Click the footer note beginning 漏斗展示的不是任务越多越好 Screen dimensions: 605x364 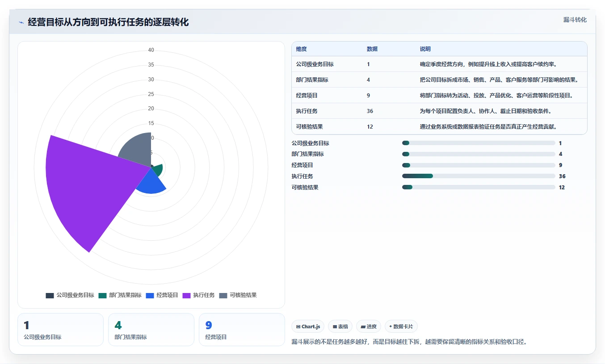pyautogui.click(x=409, y=342)
